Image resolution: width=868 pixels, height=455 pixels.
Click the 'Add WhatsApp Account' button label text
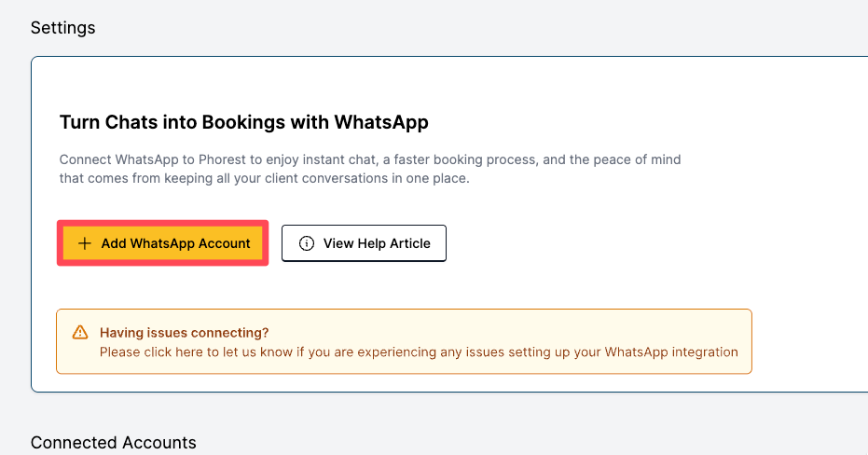175,243
